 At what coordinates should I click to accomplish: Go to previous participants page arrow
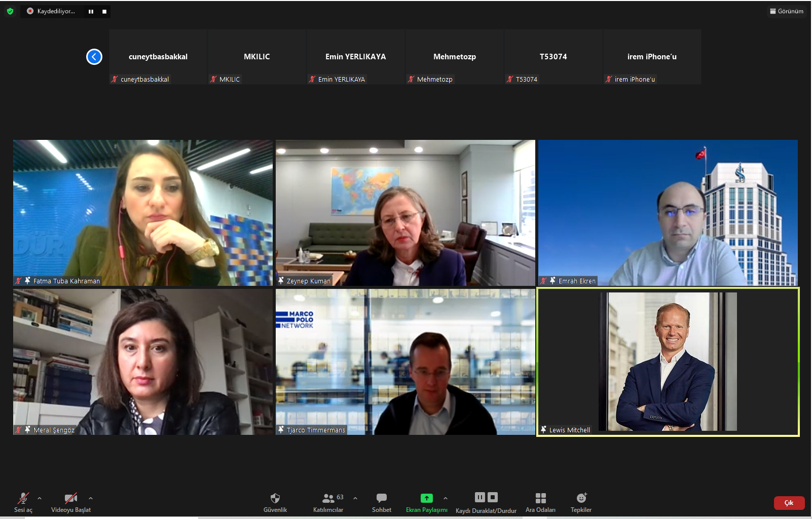point(94,57)
